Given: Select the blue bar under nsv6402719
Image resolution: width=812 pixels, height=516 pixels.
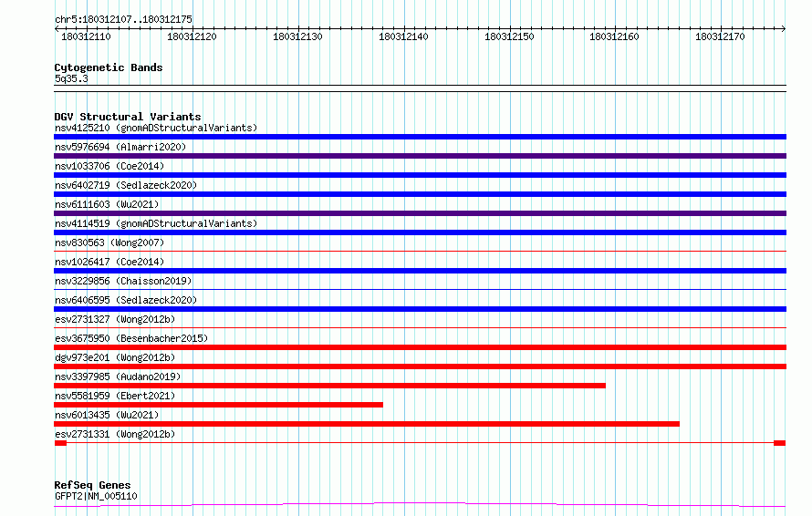Looking at the screenshot, I should click(x=420, y=194).
